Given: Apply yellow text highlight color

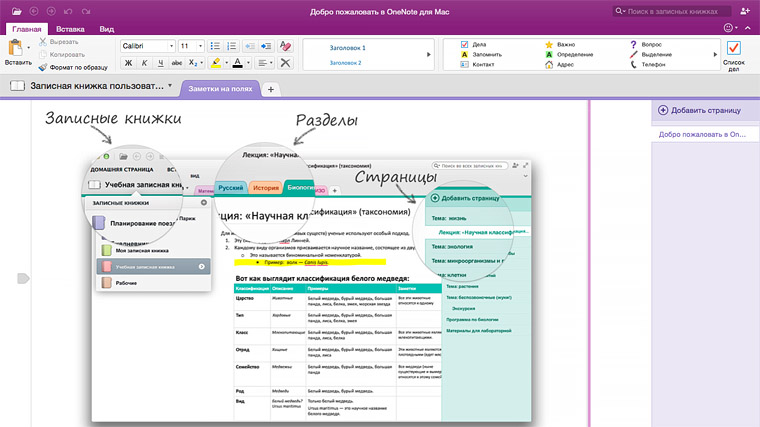Looking at the screenshot, I should tap(216, 63).
